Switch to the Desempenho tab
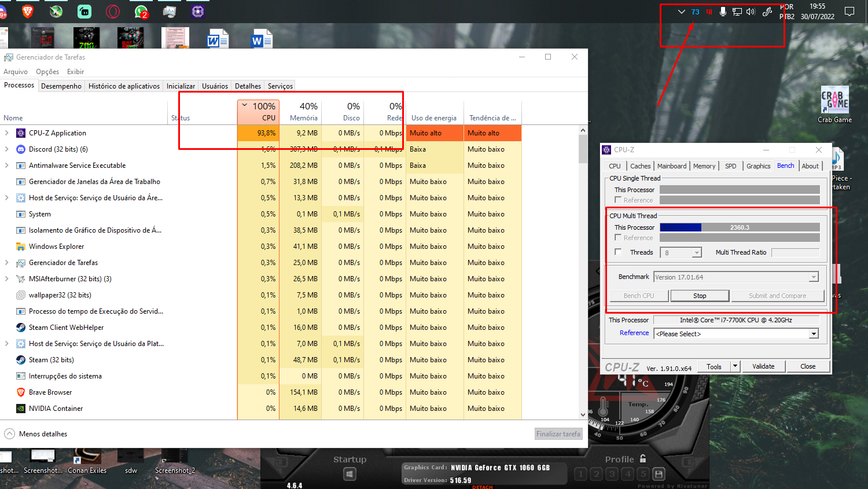This screenshot has width=868, height=489. 61,86
